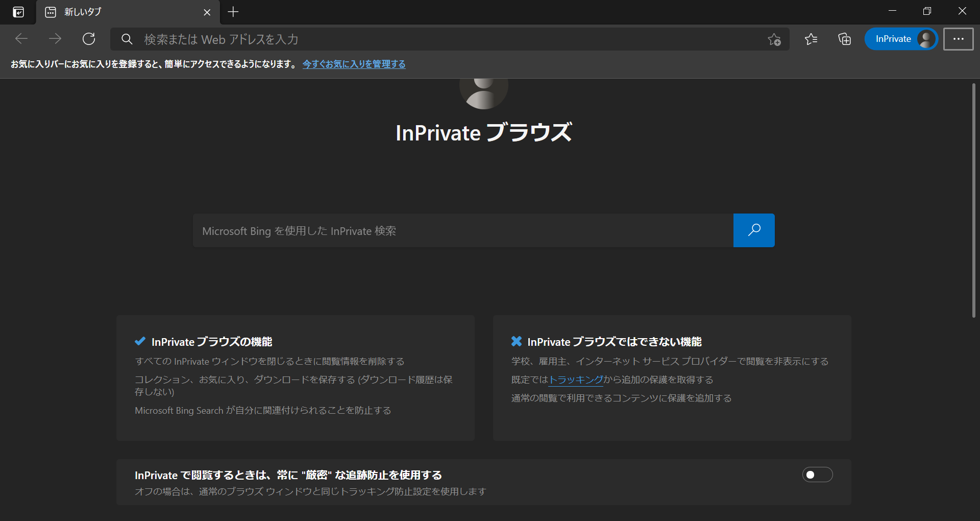The image size is (980, 521).
Task: Open Settings and more menu
Action: coord(958,39)
